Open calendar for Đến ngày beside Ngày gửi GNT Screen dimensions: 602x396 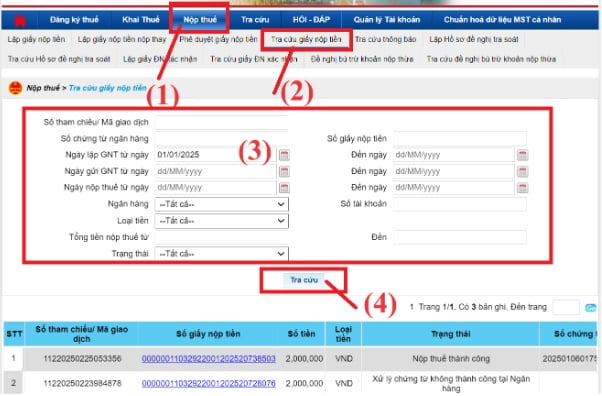point(523,171)
